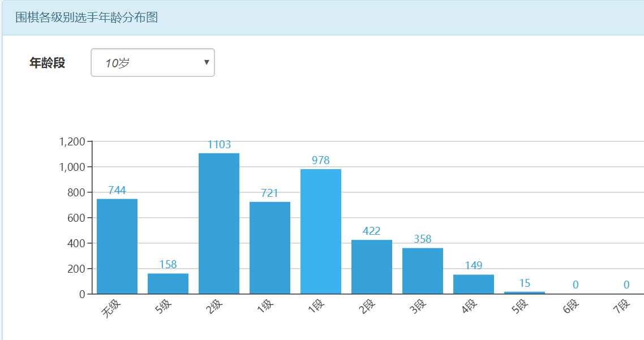644x340 pixels.
Task: Click the 7段 x-axis category label
Action: click(x=621, y=307)
